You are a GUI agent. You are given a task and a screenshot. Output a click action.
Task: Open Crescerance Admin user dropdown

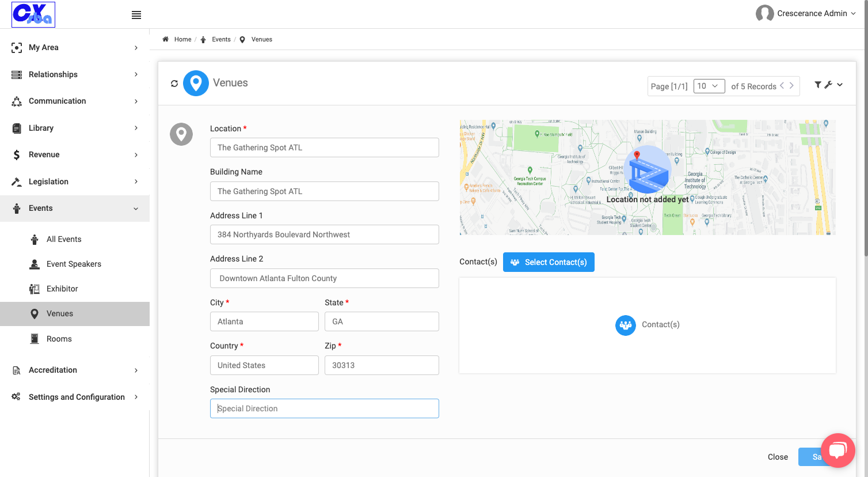pyautogui.click(x=816, y=13)
